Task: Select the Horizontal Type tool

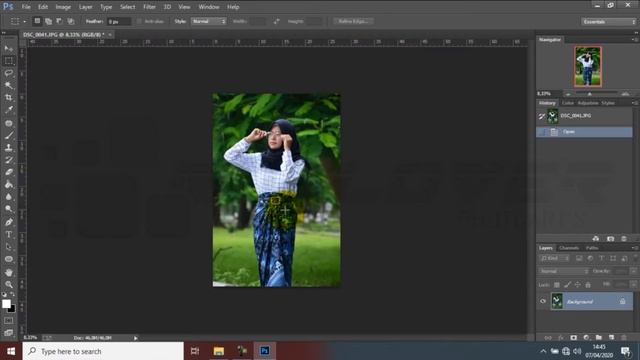Action: click(9, 234)
